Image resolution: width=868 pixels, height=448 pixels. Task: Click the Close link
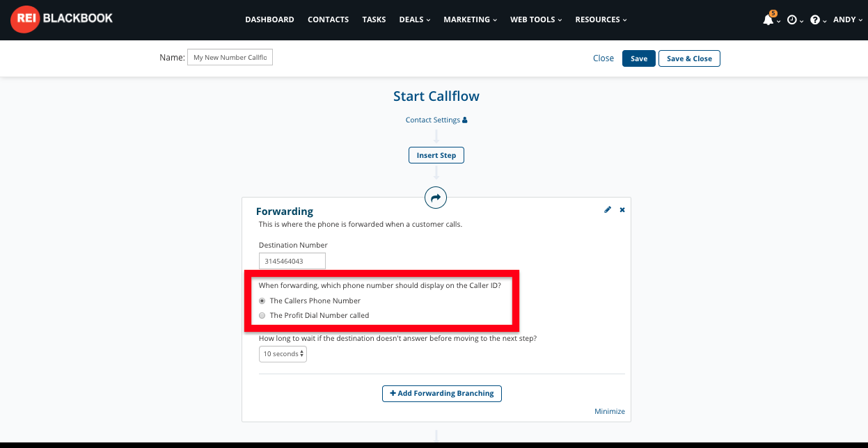click(603, 58)
